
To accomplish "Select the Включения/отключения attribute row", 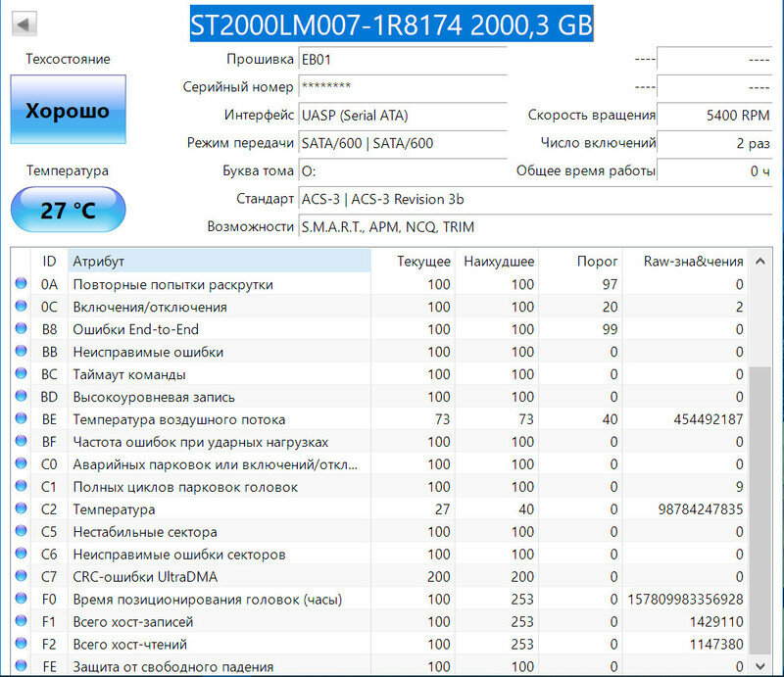I will pyautogui.click(x=380, y=307).
